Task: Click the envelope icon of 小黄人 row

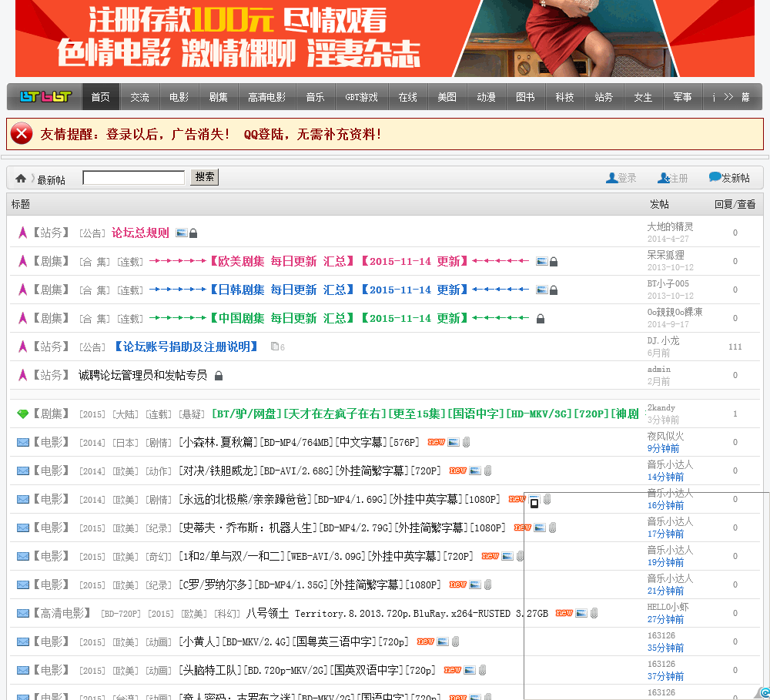Action: [x=23, y=642]
